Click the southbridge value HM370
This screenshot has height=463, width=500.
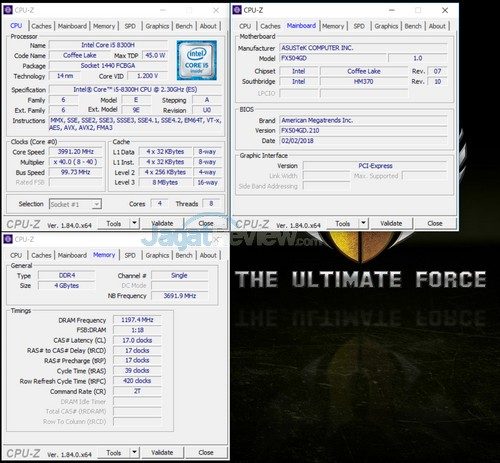pos(364,82)
